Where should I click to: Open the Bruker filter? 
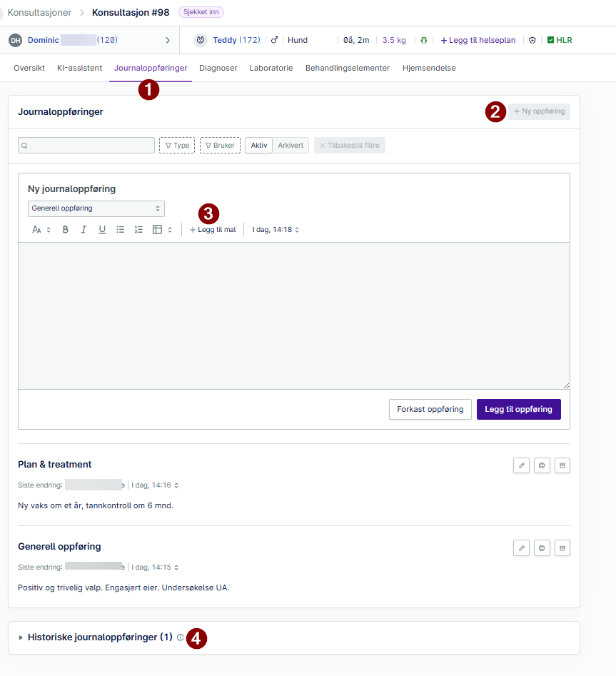(x=221, y=146)
